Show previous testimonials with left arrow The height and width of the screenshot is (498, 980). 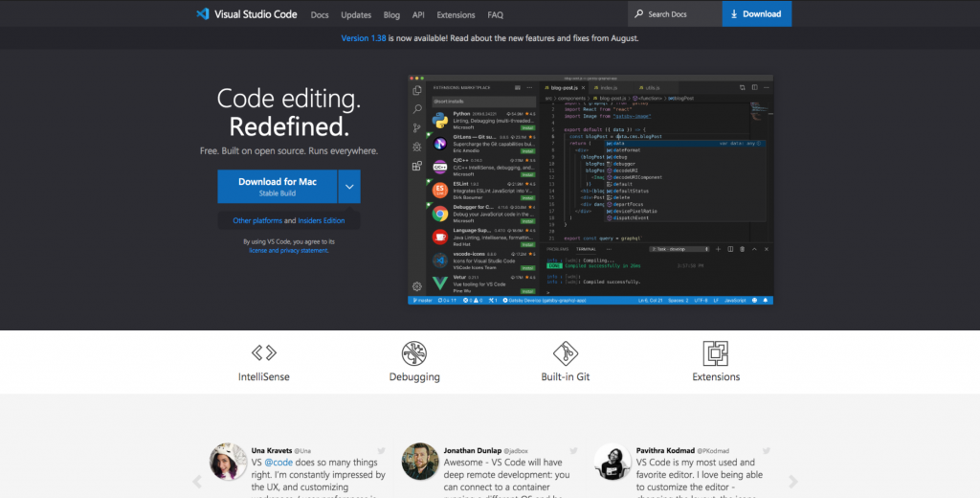[x=197, y=482]
